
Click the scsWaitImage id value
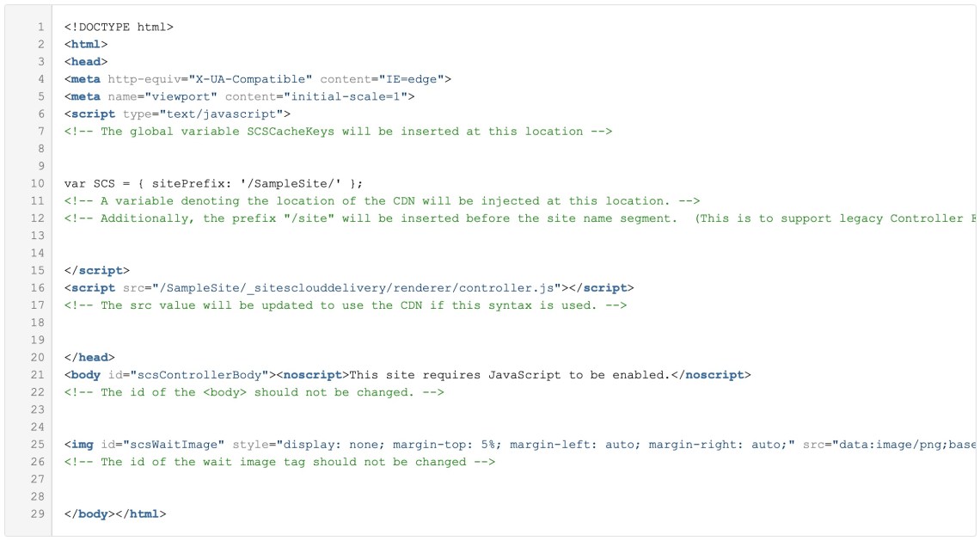[177, 445]
